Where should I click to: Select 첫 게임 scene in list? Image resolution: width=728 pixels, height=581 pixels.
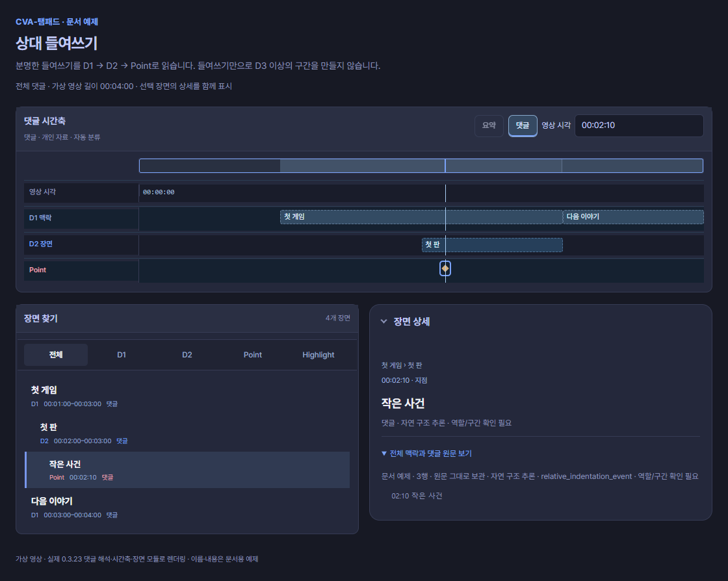(187, 396)
